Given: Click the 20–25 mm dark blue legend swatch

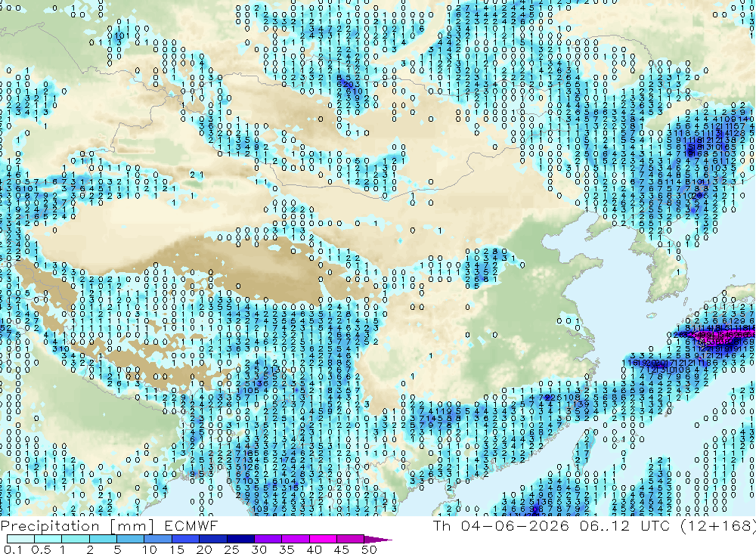Looking at the screenshot, I should 213,539.
